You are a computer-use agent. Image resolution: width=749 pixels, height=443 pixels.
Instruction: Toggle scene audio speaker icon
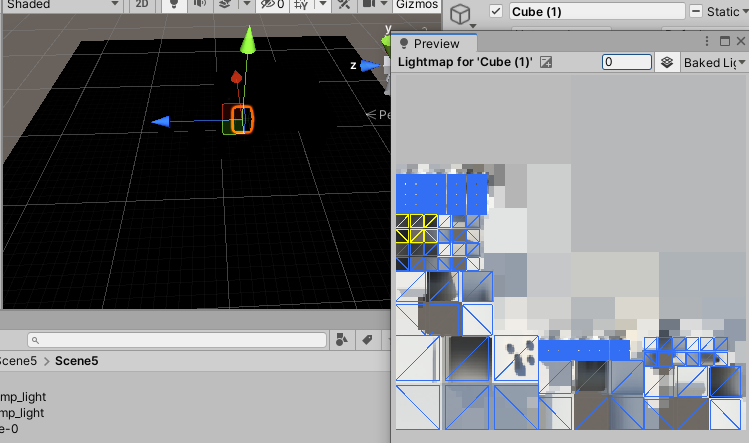199,5
